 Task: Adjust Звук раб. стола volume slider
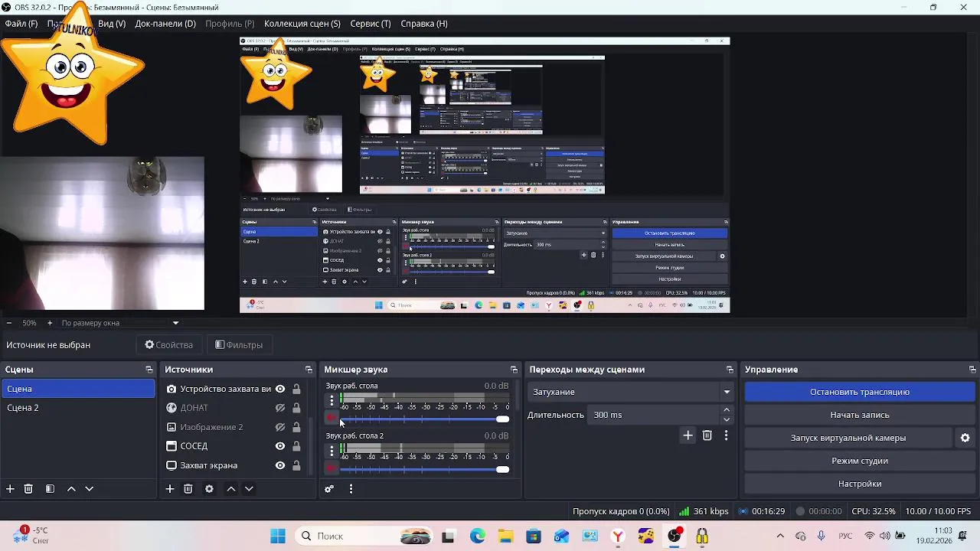pyautogui.click(x=424, y=419)
